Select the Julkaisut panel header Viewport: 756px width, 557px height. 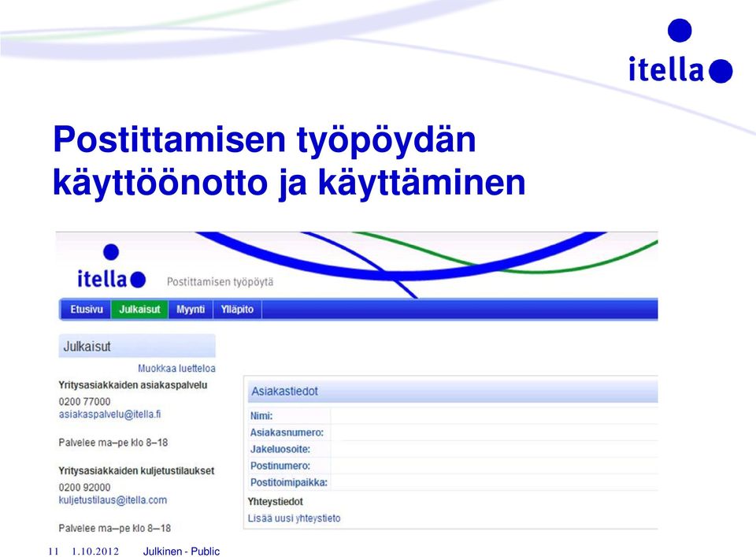[137, 347]
